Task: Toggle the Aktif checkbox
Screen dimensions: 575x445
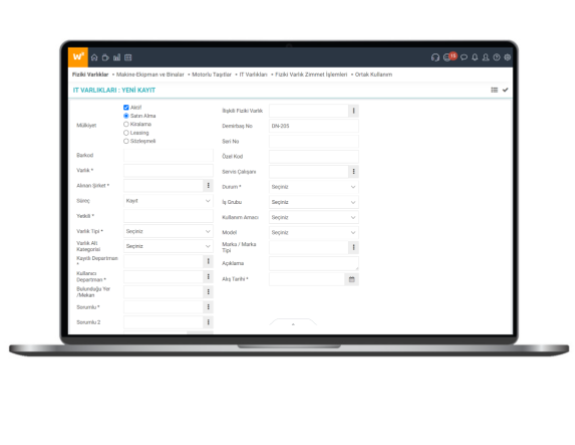Action: click(126, 107)
